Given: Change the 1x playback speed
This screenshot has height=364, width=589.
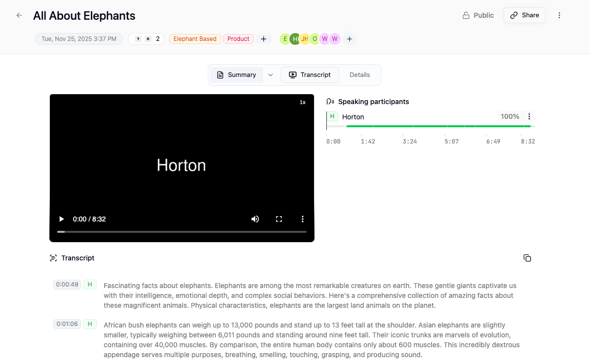Looking at the screenshot, I should click(x=302, y=103).
